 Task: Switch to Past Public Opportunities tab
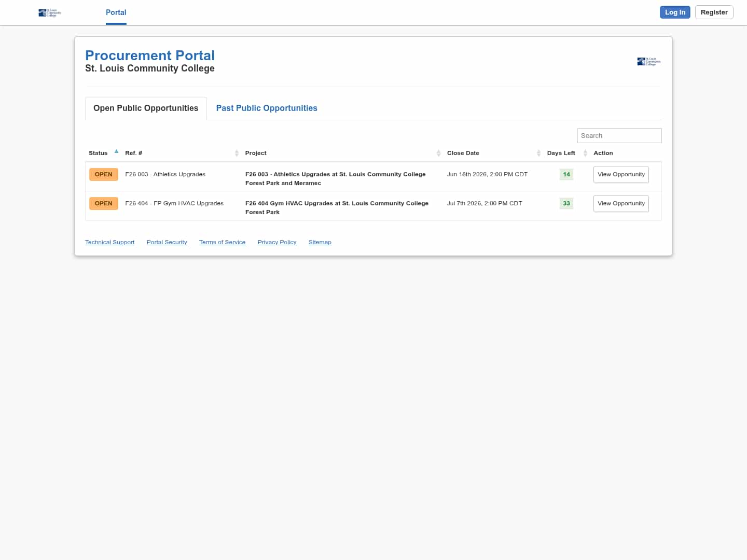(267, 108)
